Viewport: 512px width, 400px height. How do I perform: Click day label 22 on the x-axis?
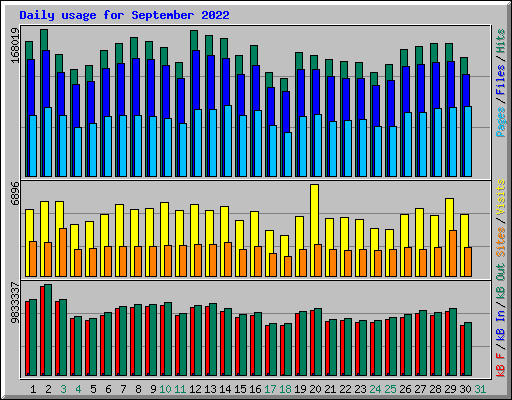(x=345, y=389)
